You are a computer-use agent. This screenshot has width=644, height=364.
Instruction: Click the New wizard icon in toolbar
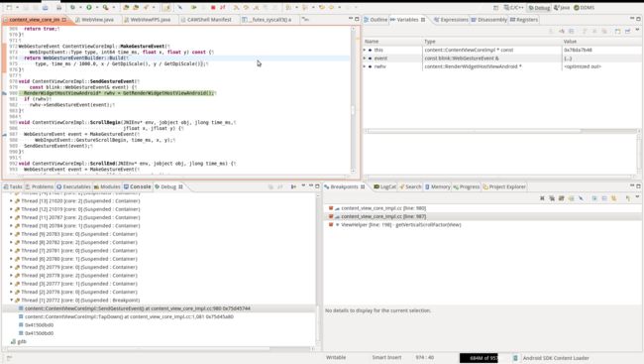[x=9, y=7]
